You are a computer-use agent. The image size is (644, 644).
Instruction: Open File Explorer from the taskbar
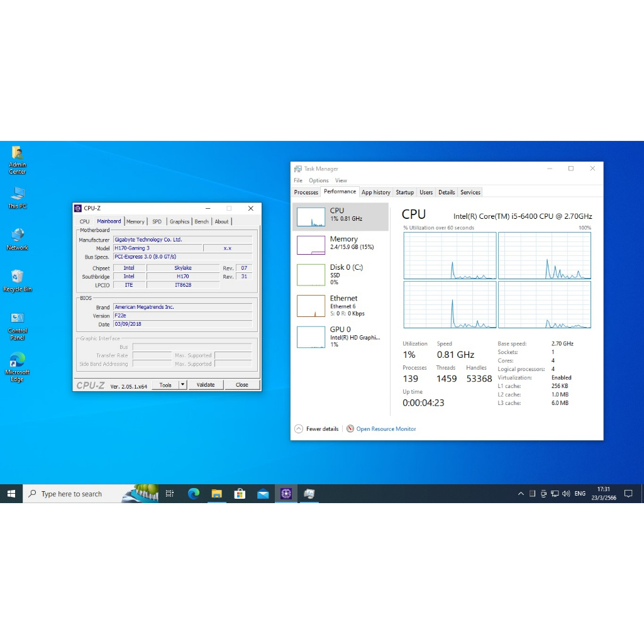pos(216,494)
